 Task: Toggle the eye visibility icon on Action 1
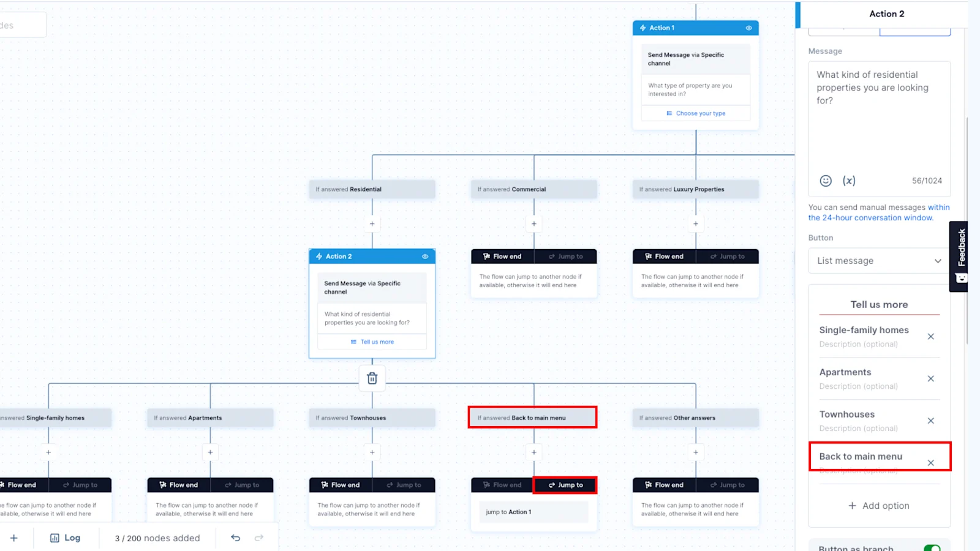[748, 28]
